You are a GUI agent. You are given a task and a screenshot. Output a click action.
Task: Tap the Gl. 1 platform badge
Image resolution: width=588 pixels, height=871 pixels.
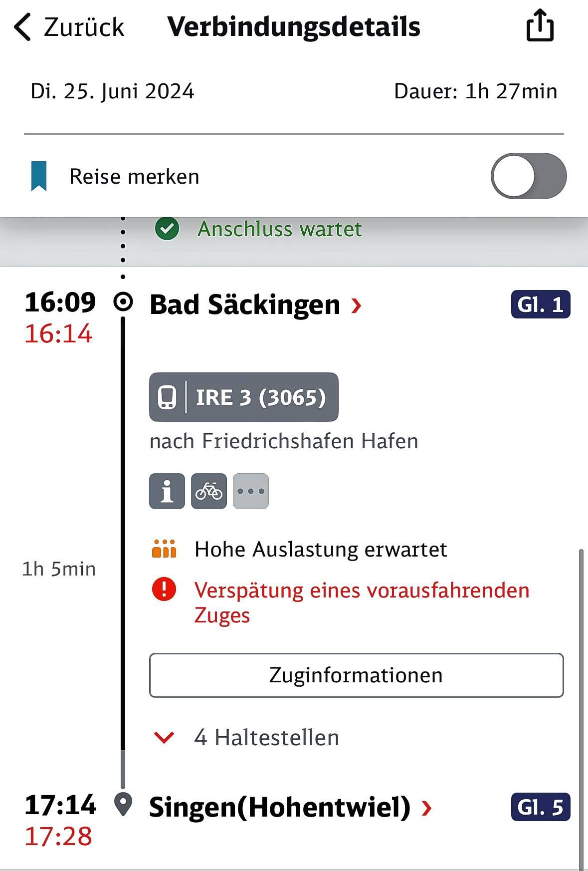click(x=541, y=304)
